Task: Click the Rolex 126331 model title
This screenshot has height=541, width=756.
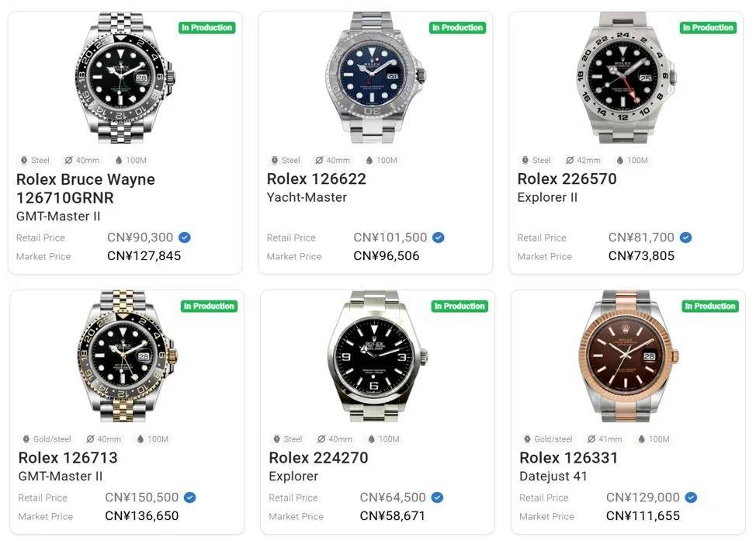Action: tap(568, 458)
